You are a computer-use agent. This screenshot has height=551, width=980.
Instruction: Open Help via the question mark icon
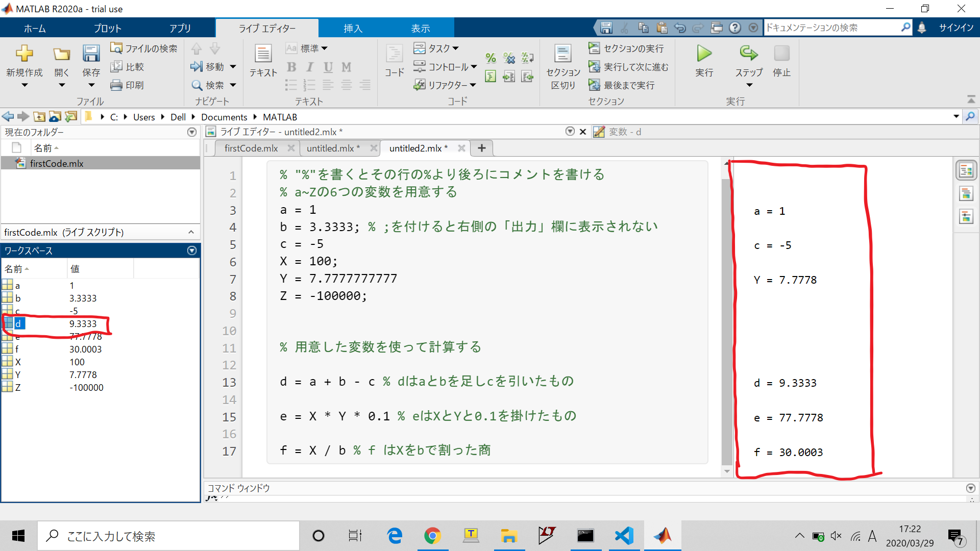click(x=735, y=28)
